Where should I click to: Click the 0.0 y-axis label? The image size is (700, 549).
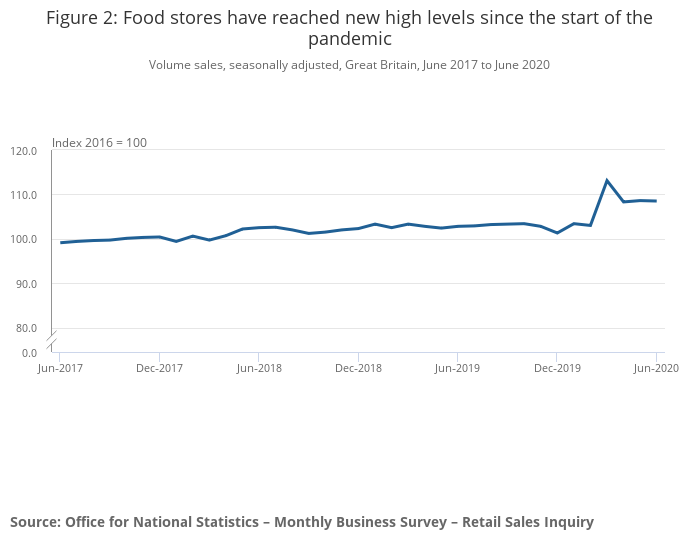pos(30,352)
